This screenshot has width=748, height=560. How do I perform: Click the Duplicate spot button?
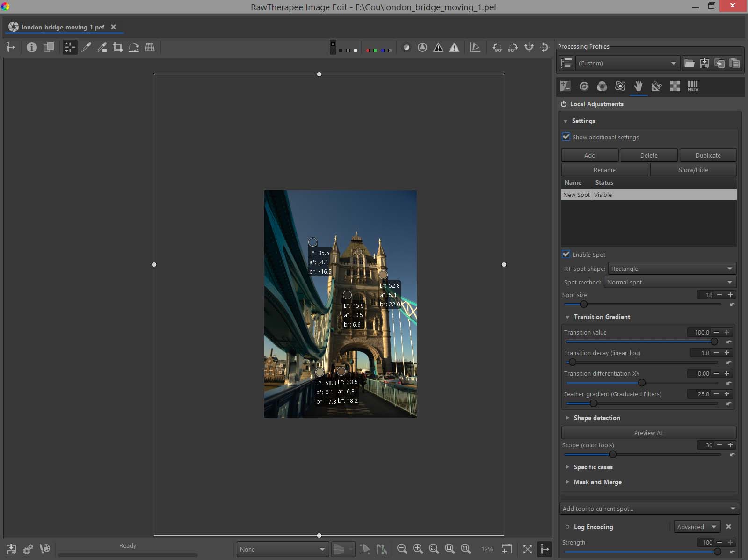coord(707,155)
